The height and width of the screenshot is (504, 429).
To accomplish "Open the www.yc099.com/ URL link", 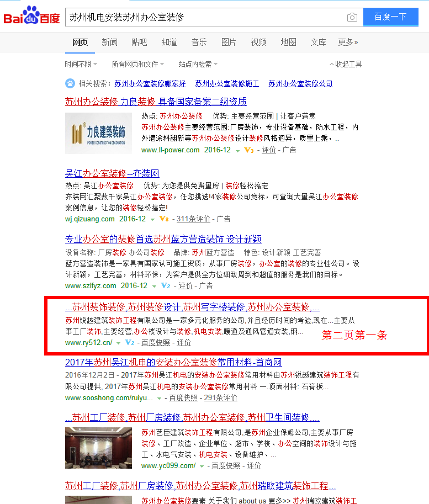I will pyautogui.click(x=168, y=466).
